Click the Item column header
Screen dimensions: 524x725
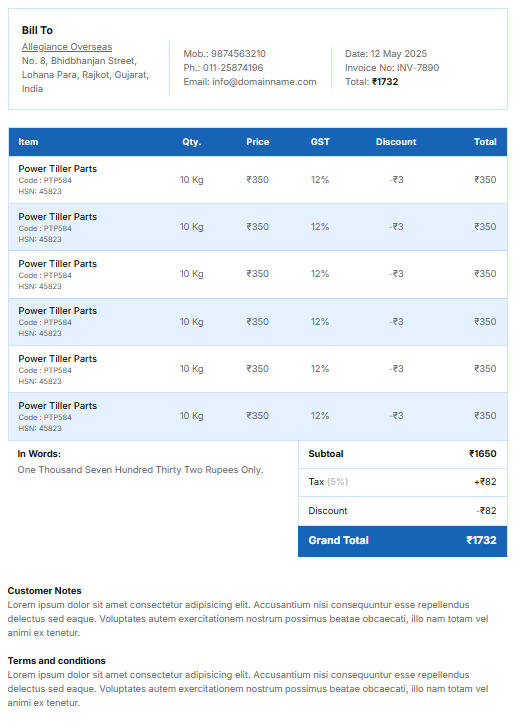pyautogui.click(x=28, y=142)
